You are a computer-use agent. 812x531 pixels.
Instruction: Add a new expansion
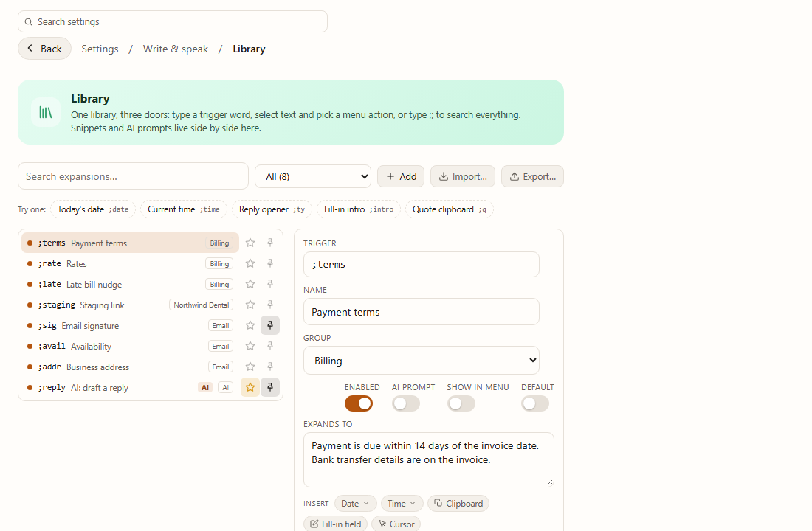click(x=401, y=176)
